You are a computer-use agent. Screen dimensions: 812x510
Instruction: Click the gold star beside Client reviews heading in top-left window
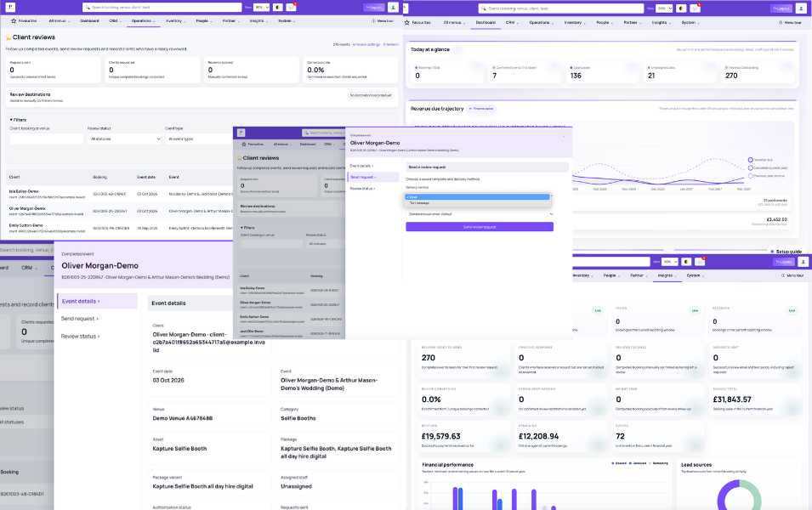tap(9, 37)
